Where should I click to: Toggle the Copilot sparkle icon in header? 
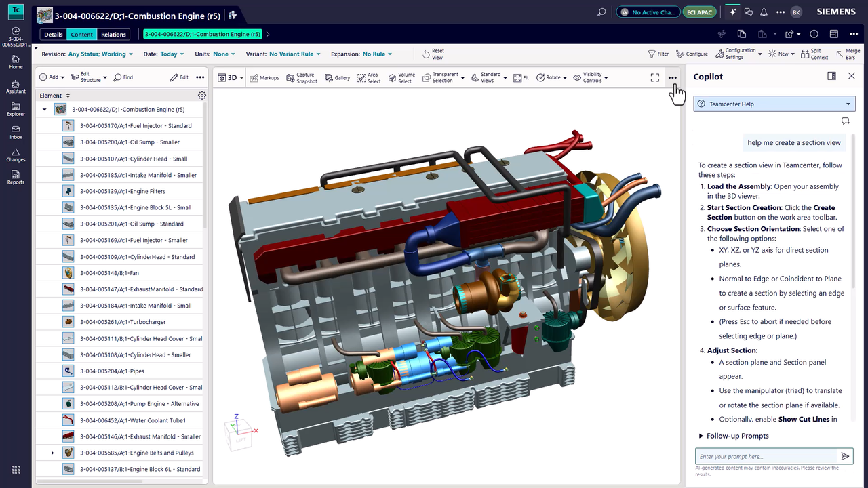point(732,12)
